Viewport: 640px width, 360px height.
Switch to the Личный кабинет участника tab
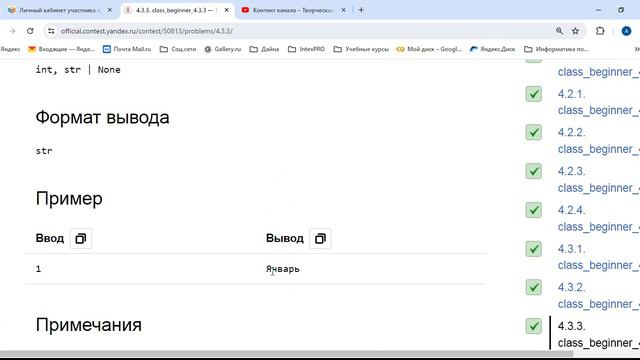pos(60,10)
